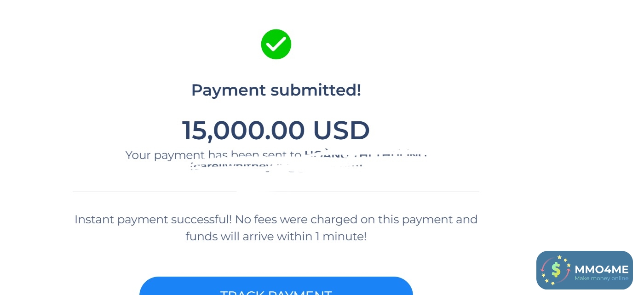Viewport: 644px width, 295px height.
Task: Click "funds will arrive within 1 minute!" line
Action: (276, 237)
